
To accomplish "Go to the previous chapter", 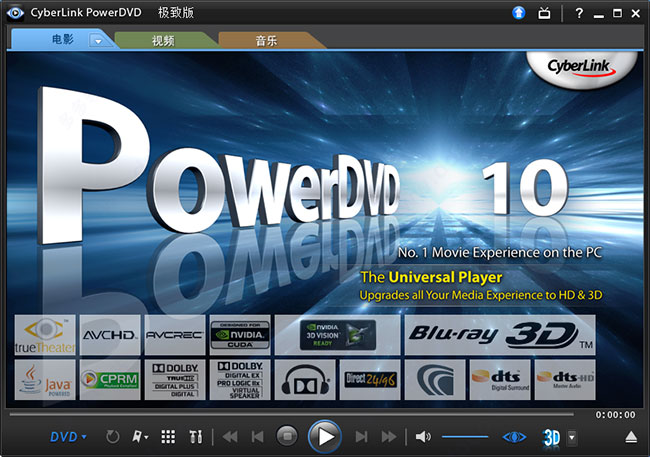I will point(257,437).
